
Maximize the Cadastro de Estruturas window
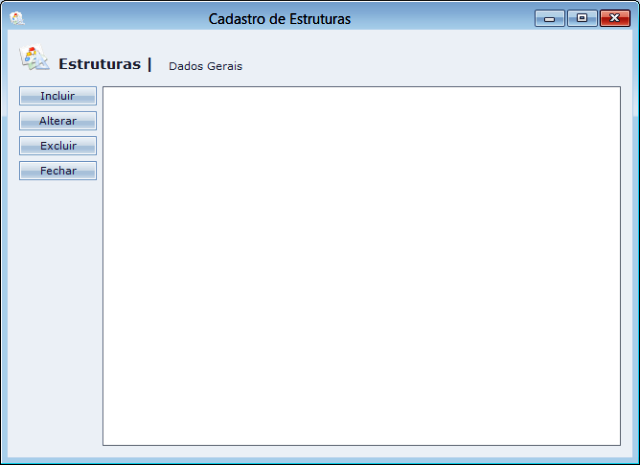[x=582, y=18]
